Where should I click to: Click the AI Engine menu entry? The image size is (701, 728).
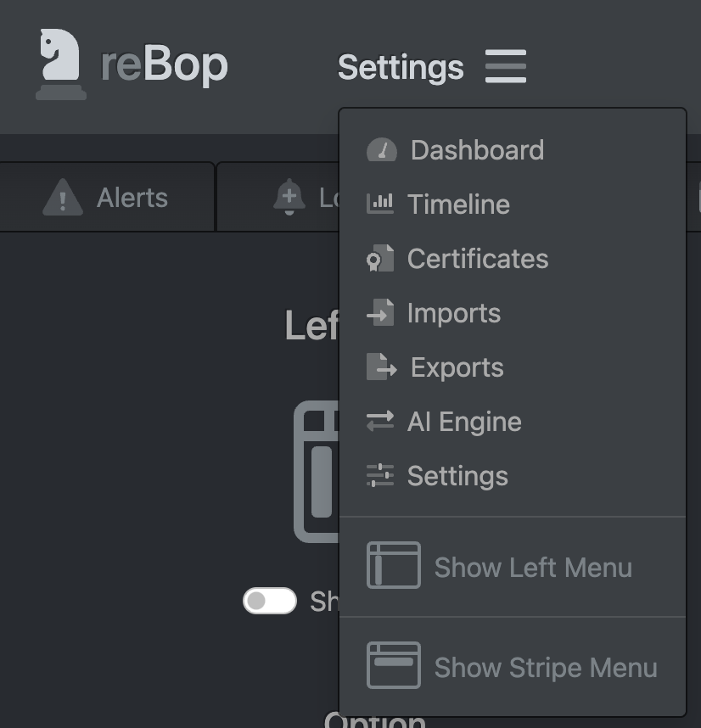465,421
